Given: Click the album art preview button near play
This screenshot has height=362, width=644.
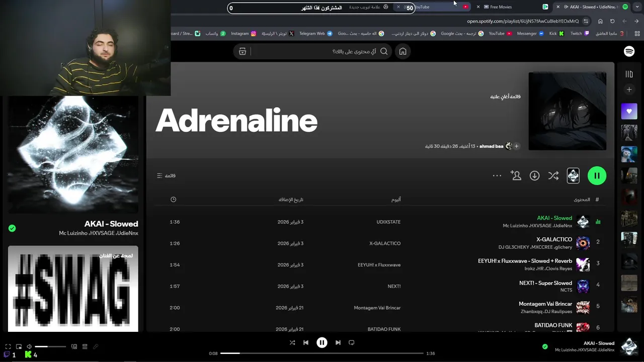Looking at the screenshot, I should (573, 175).
